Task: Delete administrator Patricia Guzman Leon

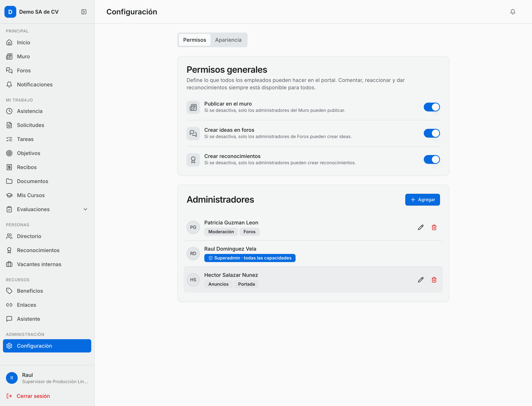Action: (x=434, y=227)
